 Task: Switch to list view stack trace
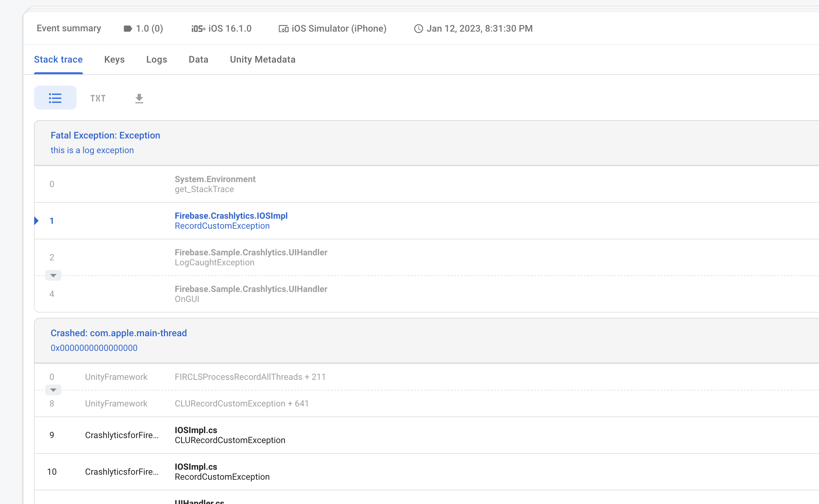point(55,98)
